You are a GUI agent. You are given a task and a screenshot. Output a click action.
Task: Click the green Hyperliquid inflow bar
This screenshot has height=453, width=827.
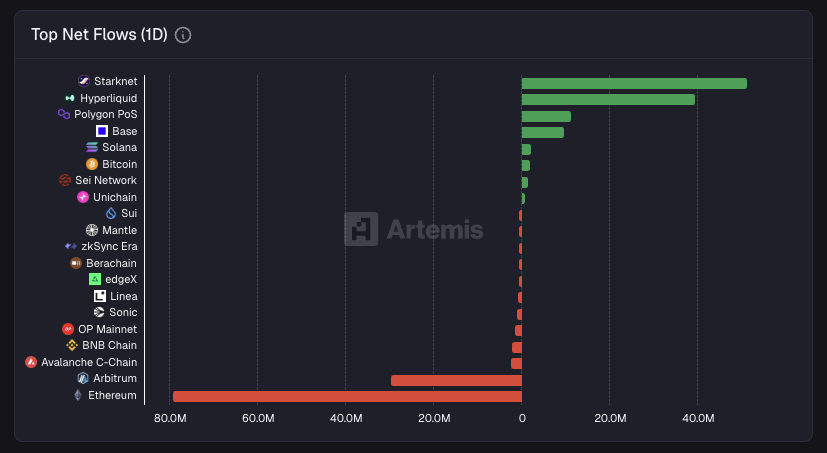point(608,100)
